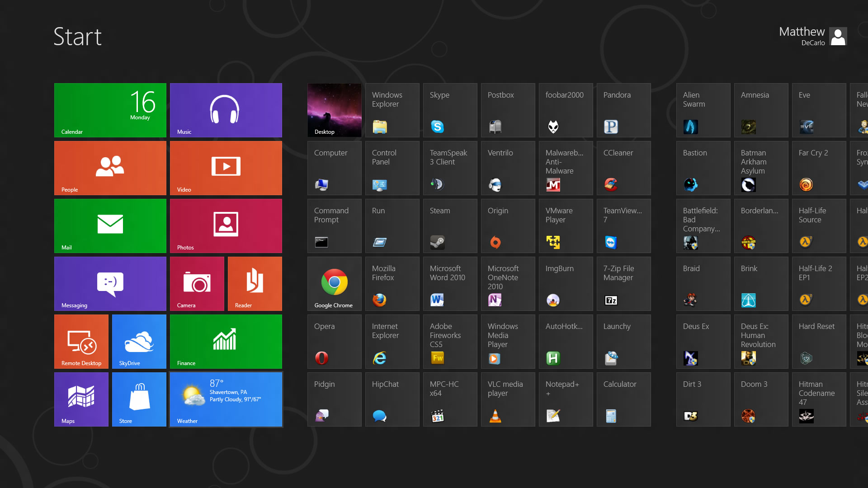Launch TeamSpeak 3 Client tile

click(450, 168)
